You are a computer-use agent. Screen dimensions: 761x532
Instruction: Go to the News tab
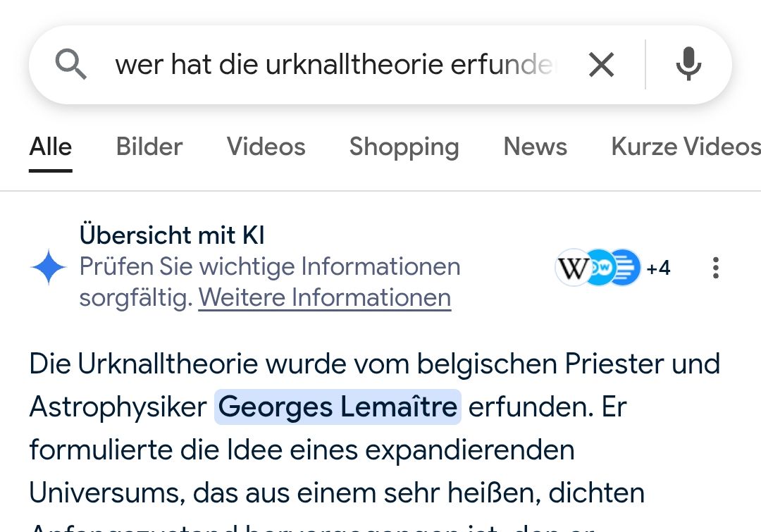[535, 147]
